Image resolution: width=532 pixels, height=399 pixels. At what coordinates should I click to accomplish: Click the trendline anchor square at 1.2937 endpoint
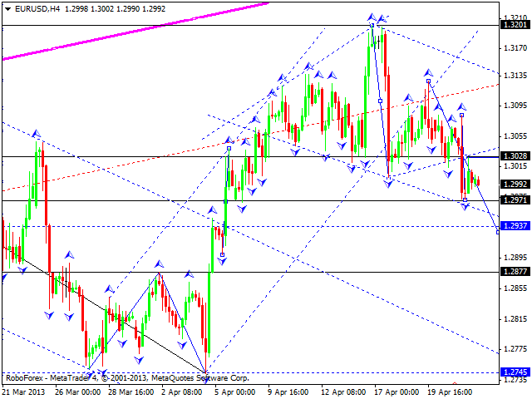coord(498,230)
